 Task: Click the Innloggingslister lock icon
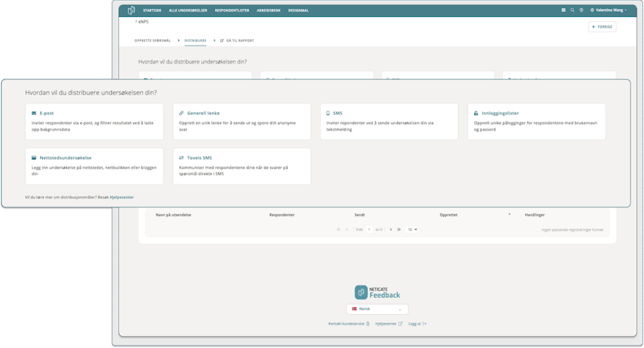(x=477, y=113)
